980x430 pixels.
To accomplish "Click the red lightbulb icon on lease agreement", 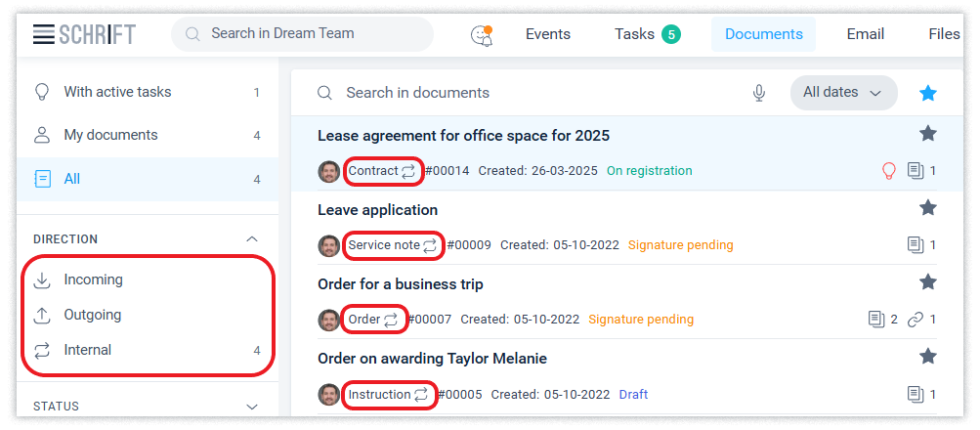I will tap(889, 171).
